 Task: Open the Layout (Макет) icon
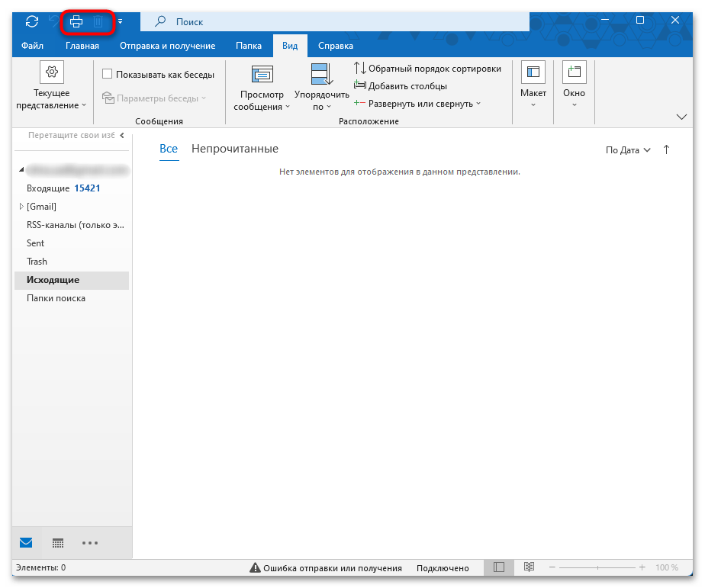pyautogui.click(x=533, y=72)
